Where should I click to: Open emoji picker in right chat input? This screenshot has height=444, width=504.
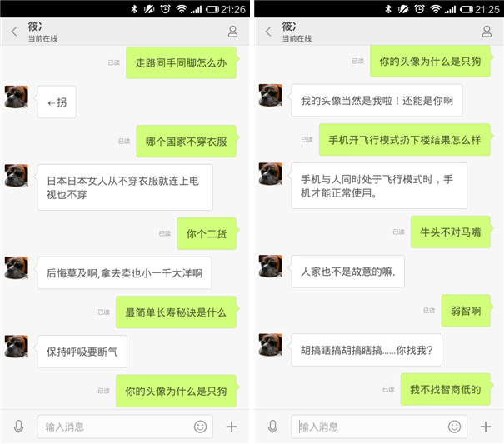(x=454, y=427)
